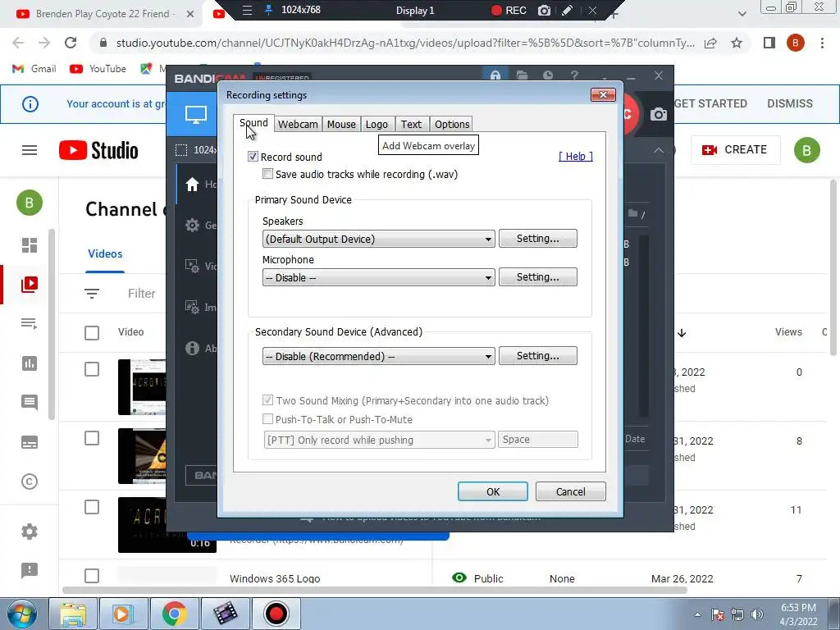Viewport: 840px width, 630px height.
Task: Bookmark this page with star icon
Action: (737, 43)
